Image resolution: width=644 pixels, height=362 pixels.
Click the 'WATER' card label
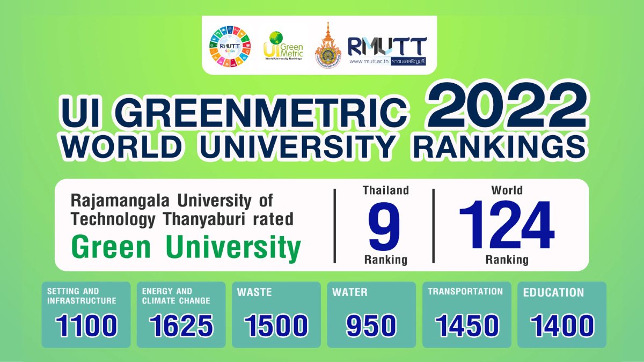[349, 293]
